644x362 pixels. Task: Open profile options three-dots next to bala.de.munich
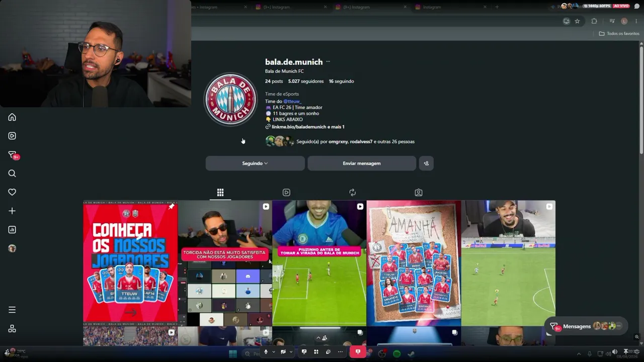328,62
